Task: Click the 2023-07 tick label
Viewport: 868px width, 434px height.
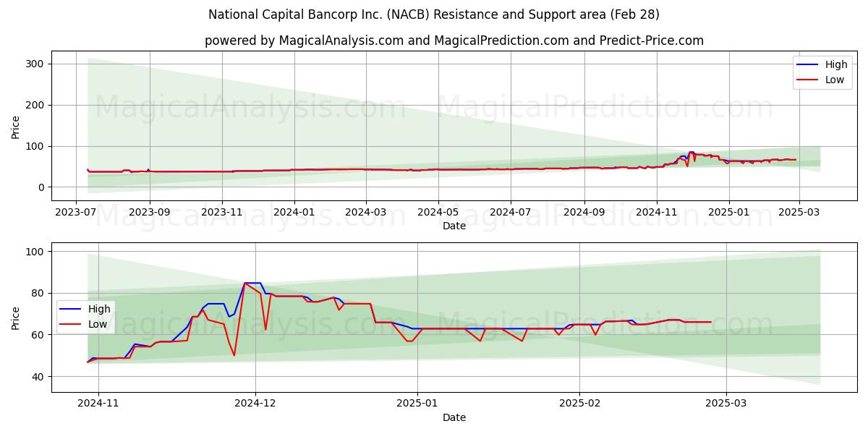Action: pos(77,212)
